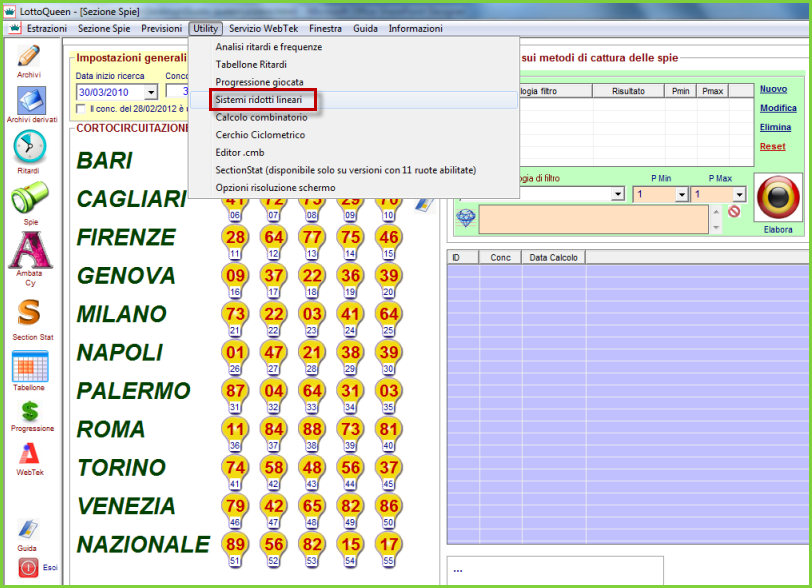Click the red Reset link
The width and height of the screenshot is (812, 588).
click(772, 147)
